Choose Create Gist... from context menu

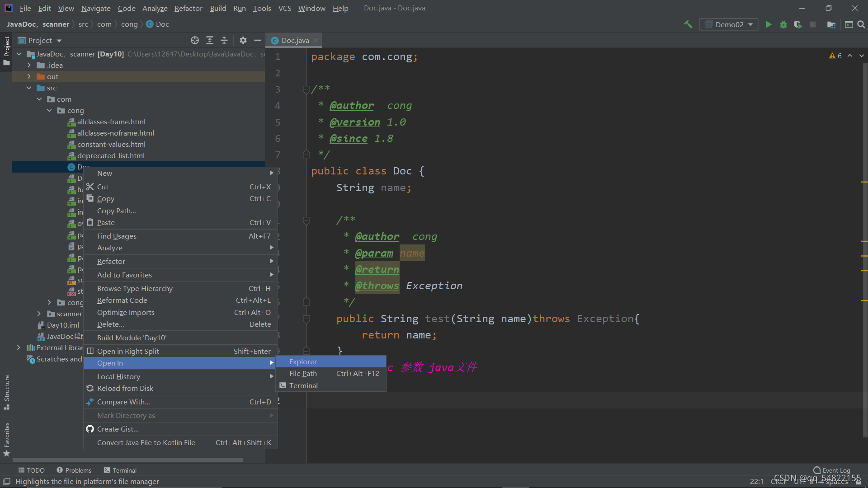[180, 429]
